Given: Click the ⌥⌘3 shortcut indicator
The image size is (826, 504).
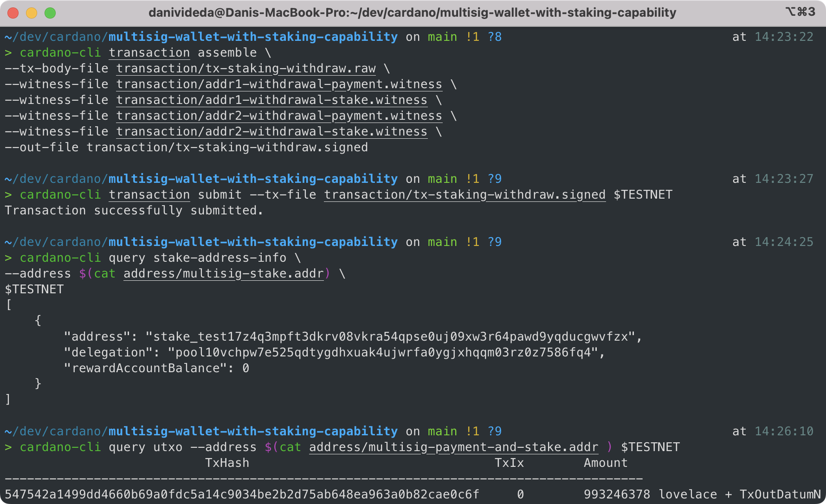Looking at the screenshot, I should click(x=800, y=12).
